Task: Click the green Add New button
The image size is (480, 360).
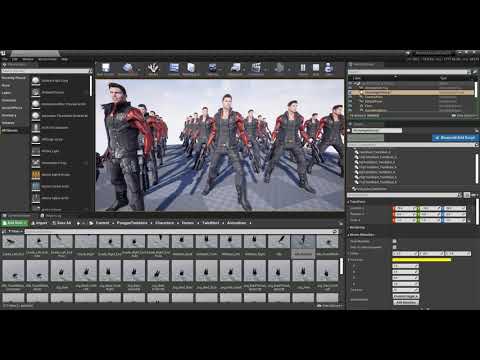Action: tap(15, 223)
